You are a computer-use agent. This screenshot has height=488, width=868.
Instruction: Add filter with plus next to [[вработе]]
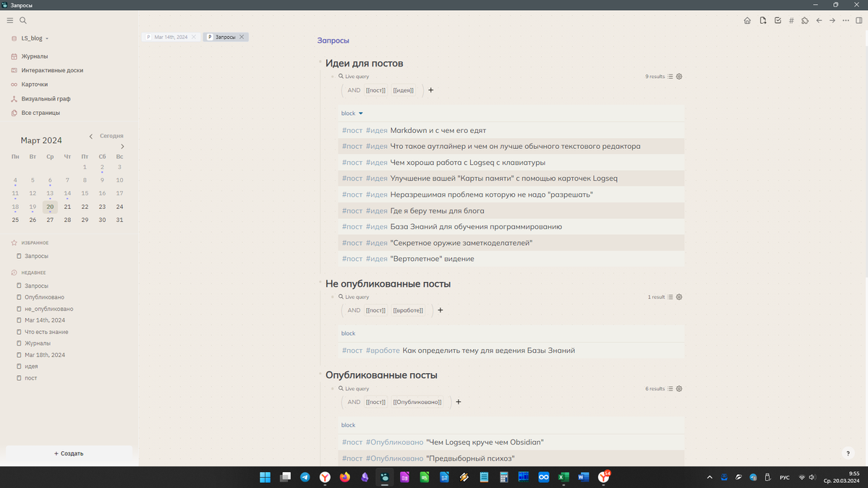441,310
